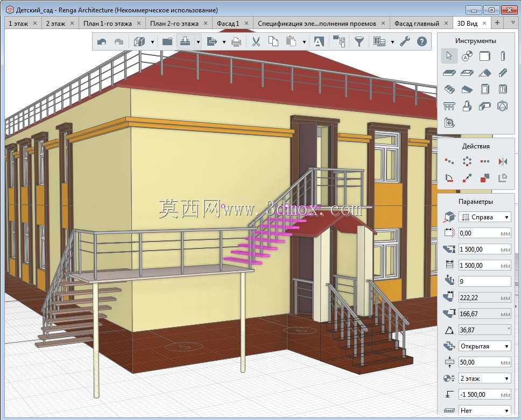The height and width of the screenshot is (420, 521).
Task: Click the Mirror action icon
Action: (x=503, y=161)
